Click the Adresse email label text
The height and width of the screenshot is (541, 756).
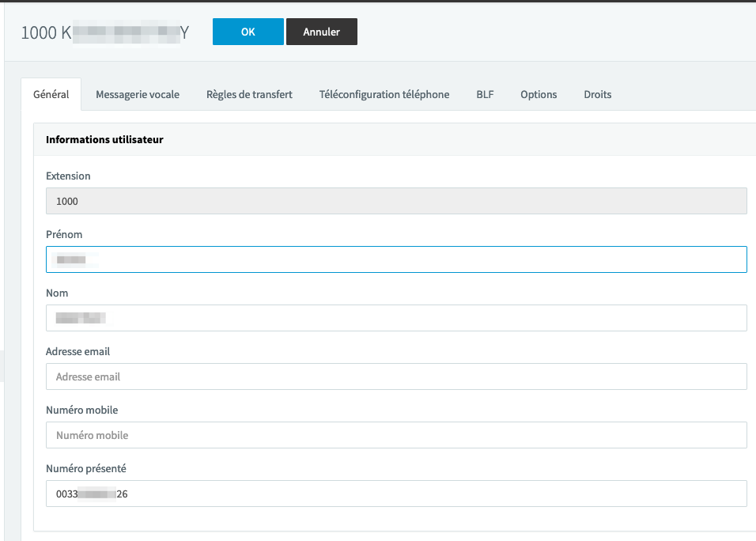pyautogui.click(x=77, y=351)
